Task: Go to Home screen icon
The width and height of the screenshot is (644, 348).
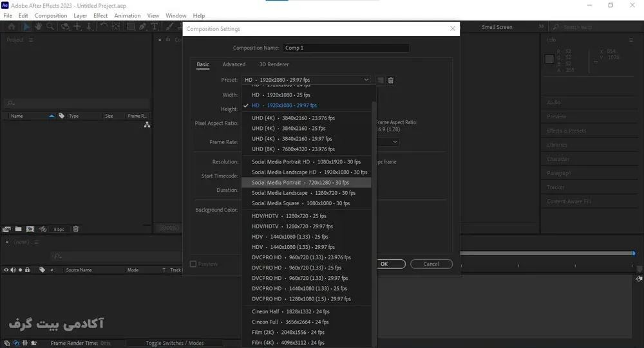Action: (x=12, y=26)
